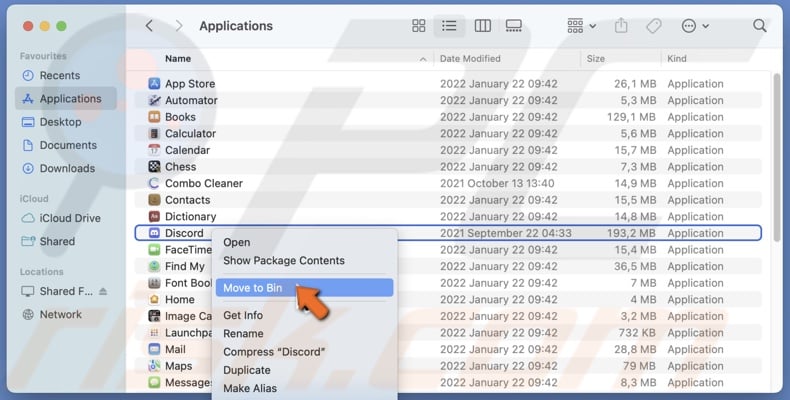
Task: Click the Home app icon
Action: [x=154, y=300]
